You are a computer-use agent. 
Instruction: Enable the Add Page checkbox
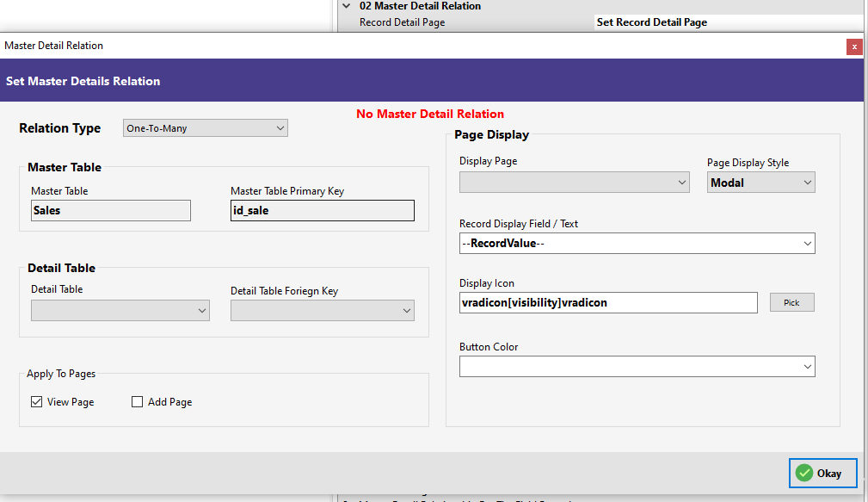[137, 401]
